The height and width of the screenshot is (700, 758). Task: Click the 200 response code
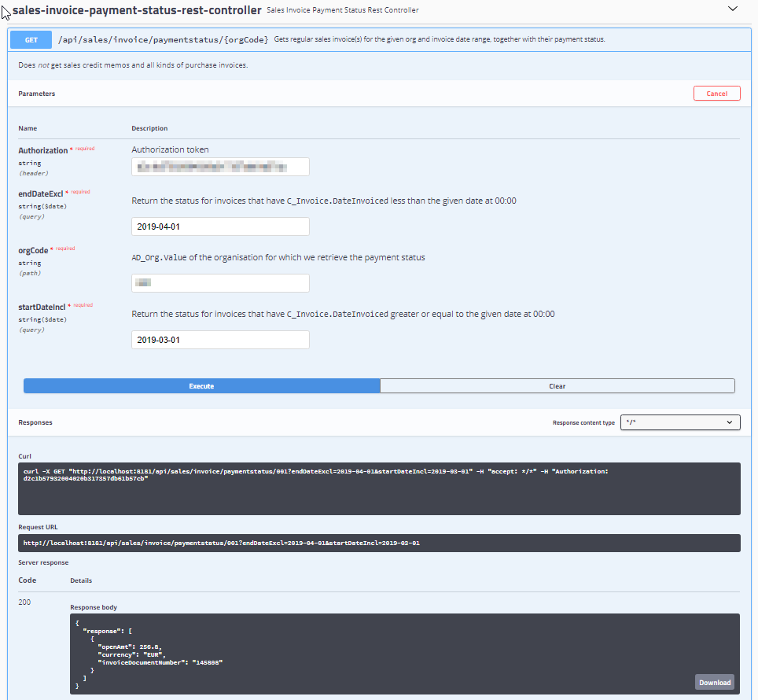24,602
